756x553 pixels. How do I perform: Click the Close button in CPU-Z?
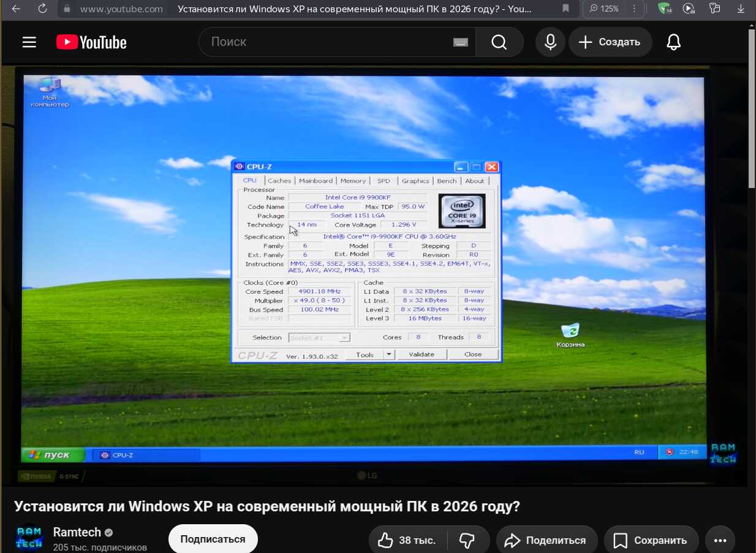click(x=473, y=355)
